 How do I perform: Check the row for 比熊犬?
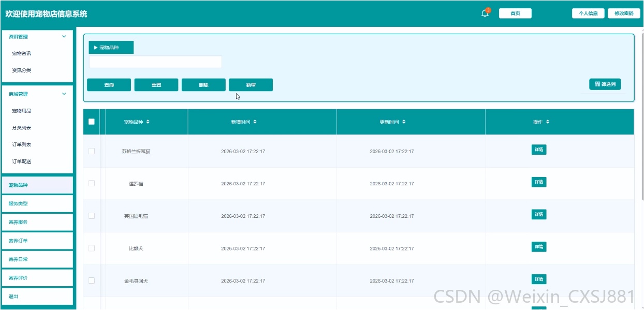92,248
